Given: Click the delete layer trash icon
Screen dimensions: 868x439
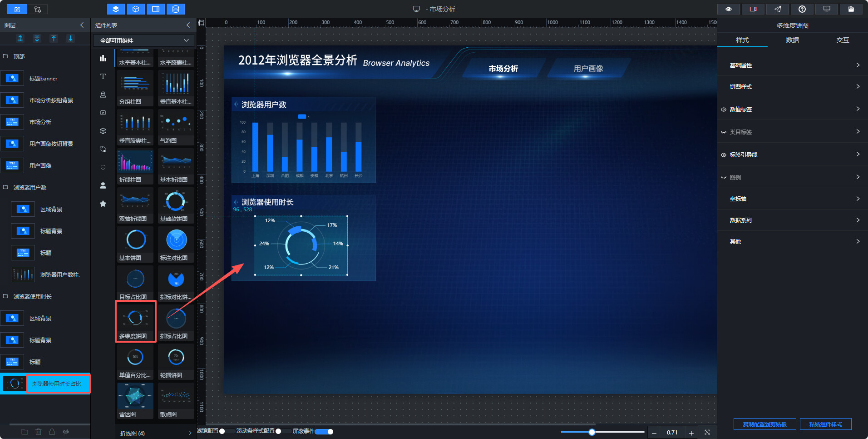Looking at the screenshot, I should pos(39,432).
